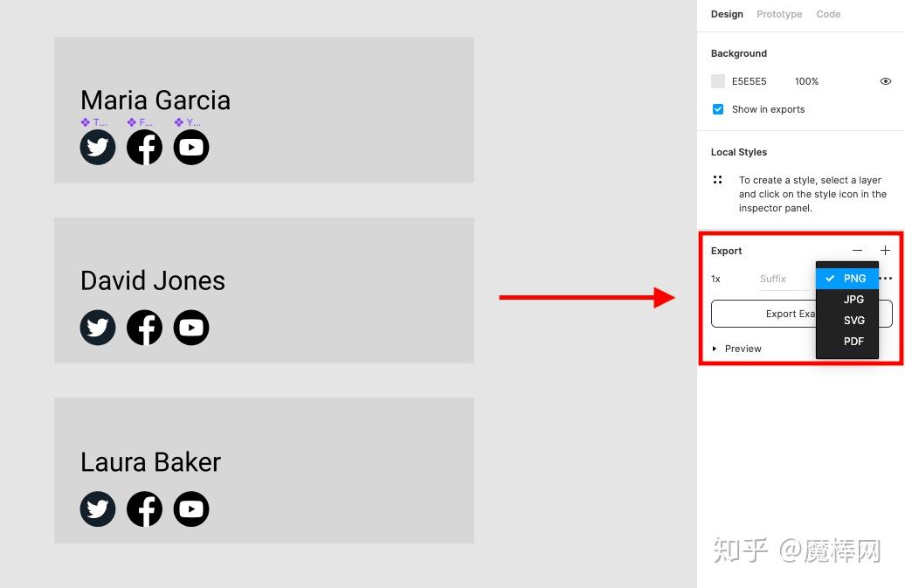Click Maria Garcia's Twitter icon
The image size is (905, 588).
(98, 147)
